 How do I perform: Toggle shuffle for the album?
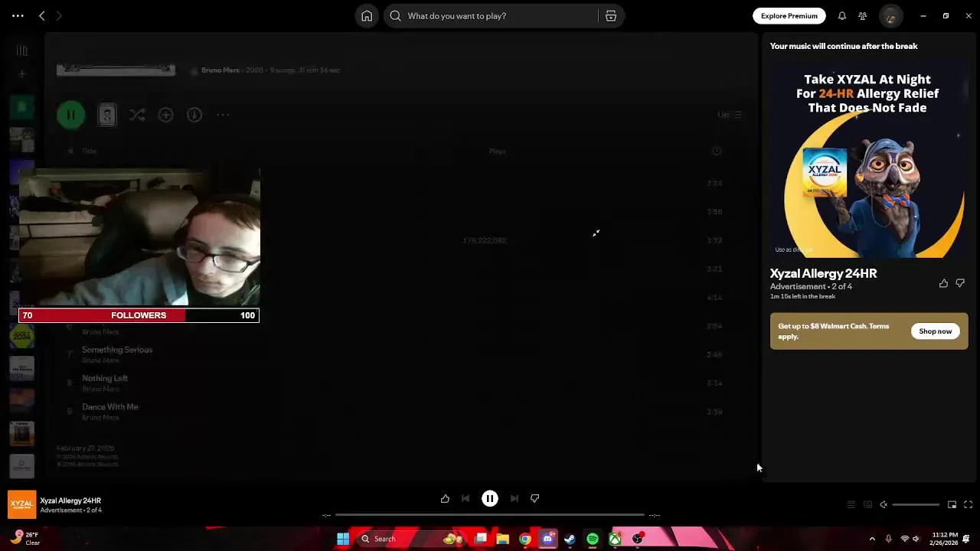(x=137, y=115)
